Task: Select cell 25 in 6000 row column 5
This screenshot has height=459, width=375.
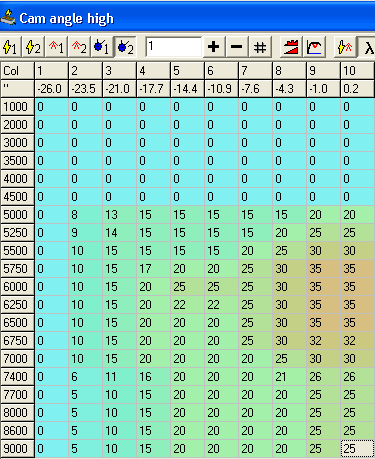Action: (x=188, y=287)
